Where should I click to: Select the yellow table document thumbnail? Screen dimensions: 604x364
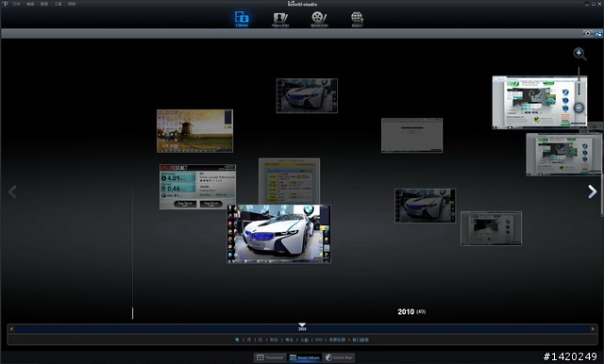[290, 181]
